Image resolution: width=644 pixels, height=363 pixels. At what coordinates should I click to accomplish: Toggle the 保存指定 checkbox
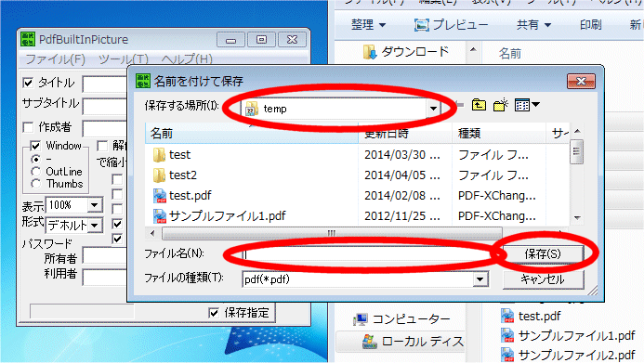[x=214, y=313]
